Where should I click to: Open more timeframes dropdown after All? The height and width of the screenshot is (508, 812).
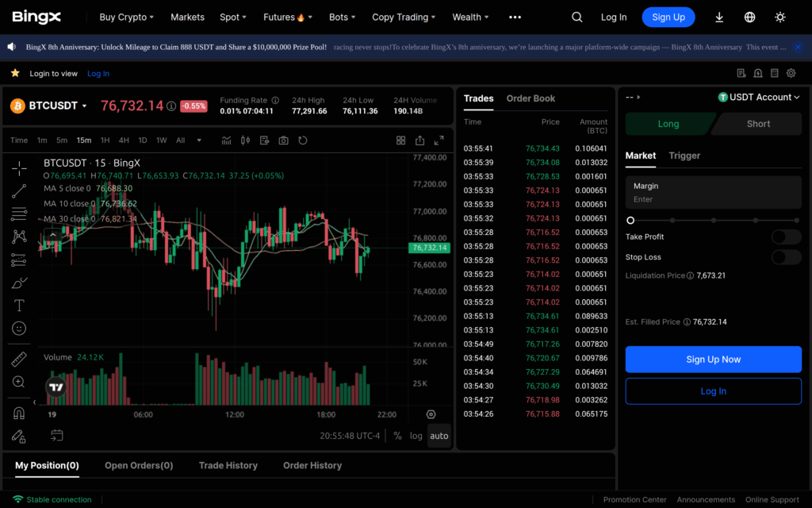(x=199, y=140)
